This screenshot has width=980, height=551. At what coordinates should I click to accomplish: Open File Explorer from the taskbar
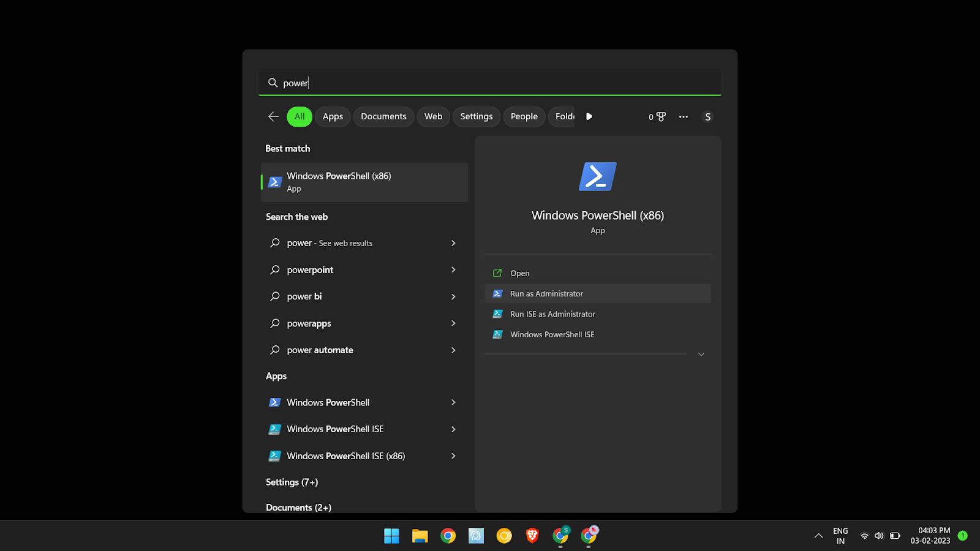(420, 536)
